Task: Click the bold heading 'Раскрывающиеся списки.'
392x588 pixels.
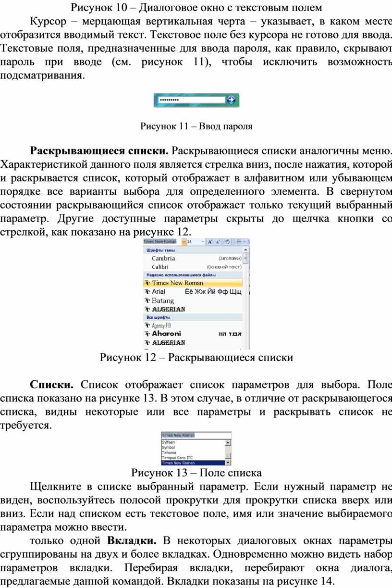Action: [99, 152]
